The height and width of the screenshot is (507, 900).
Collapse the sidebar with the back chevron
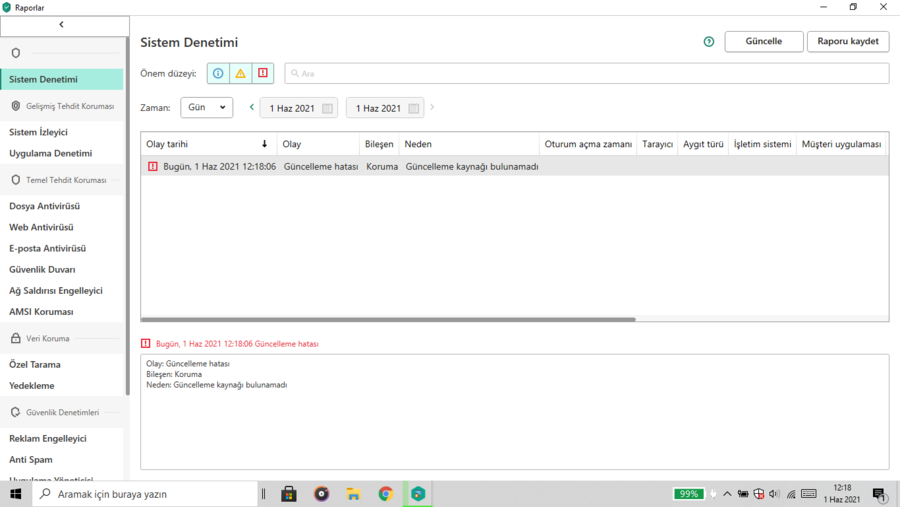click(x=61, y=25)
